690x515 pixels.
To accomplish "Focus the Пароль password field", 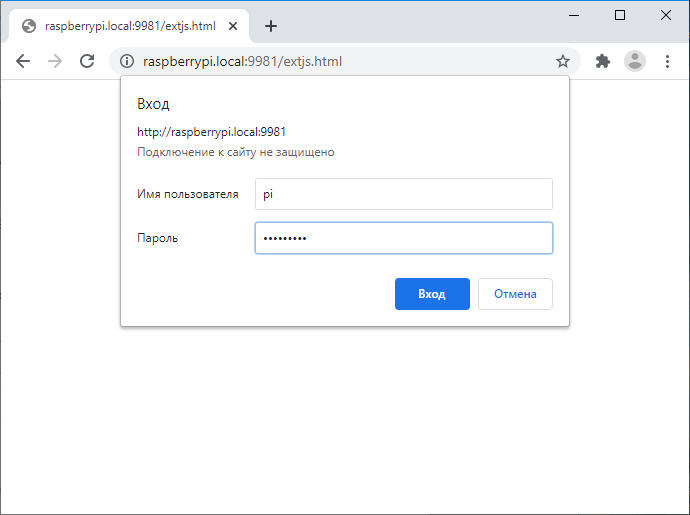I will pos(404,238).
